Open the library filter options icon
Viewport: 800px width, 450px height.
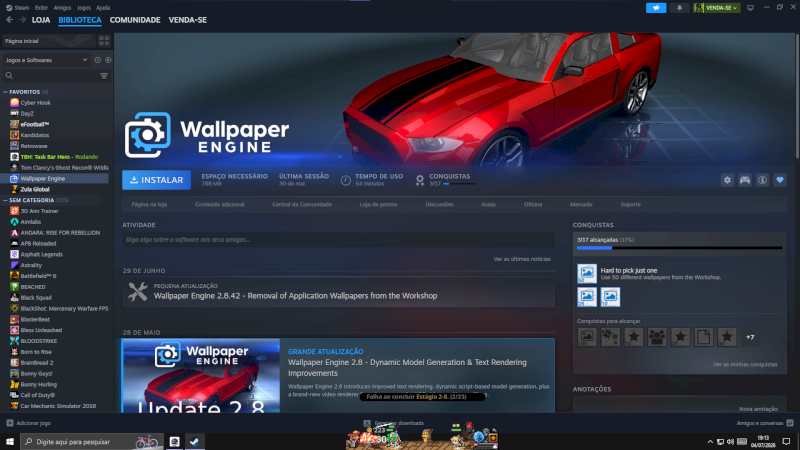click(x=104, y=76)
